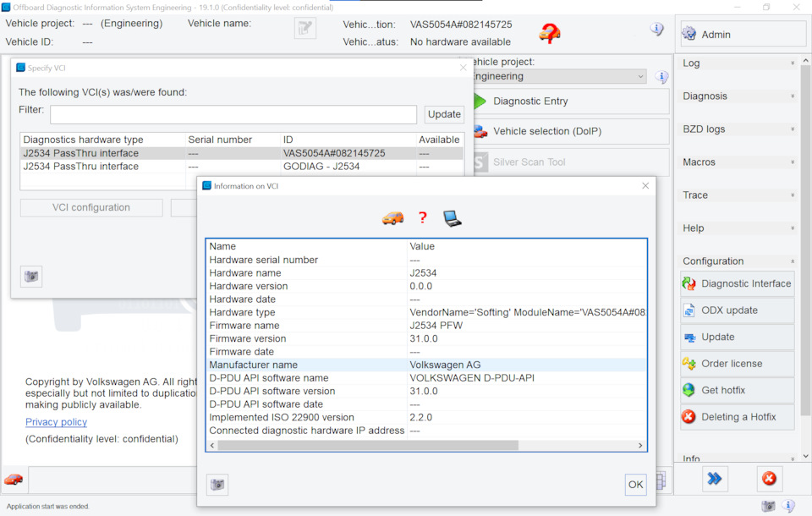Click the camera icon in the bottom status bar
Screen dimensions: 812x516
pyautogui.click(x=769, y=506)
